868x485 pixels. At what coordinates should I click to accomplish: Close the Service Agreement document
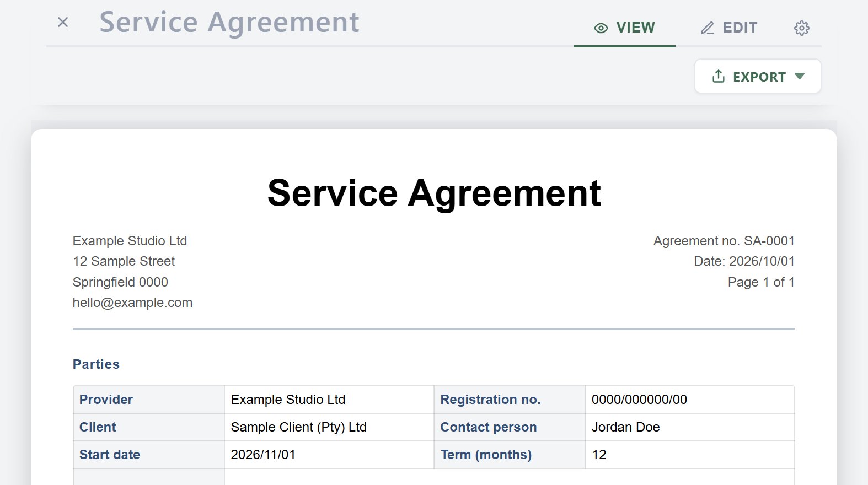click(x=63, y=22)
